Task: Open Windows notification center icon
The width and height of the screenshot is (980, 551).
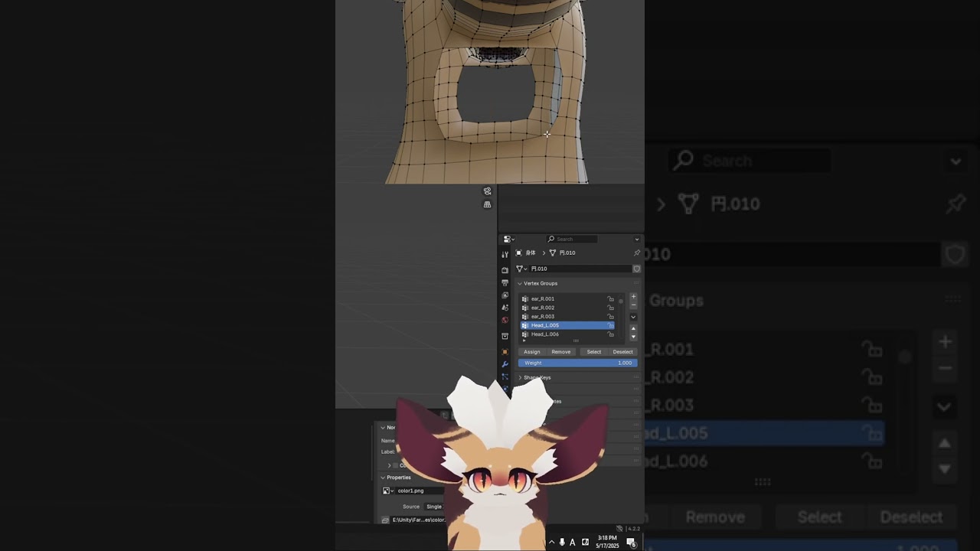Action: pyautogui.click(x=632, y=543)
